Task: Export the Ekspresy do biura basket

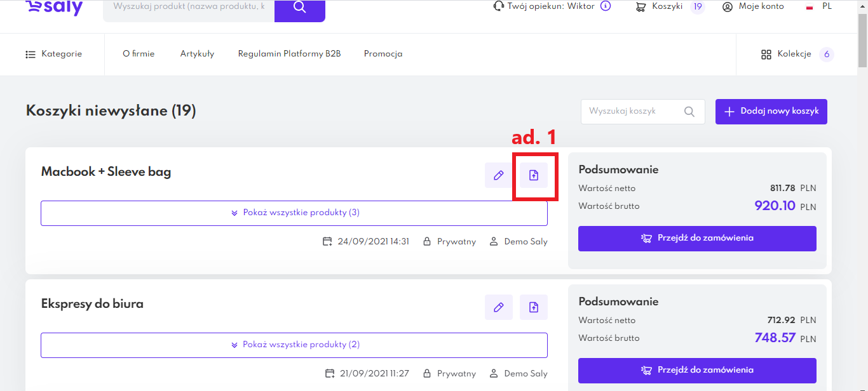Action: point(534,307)
